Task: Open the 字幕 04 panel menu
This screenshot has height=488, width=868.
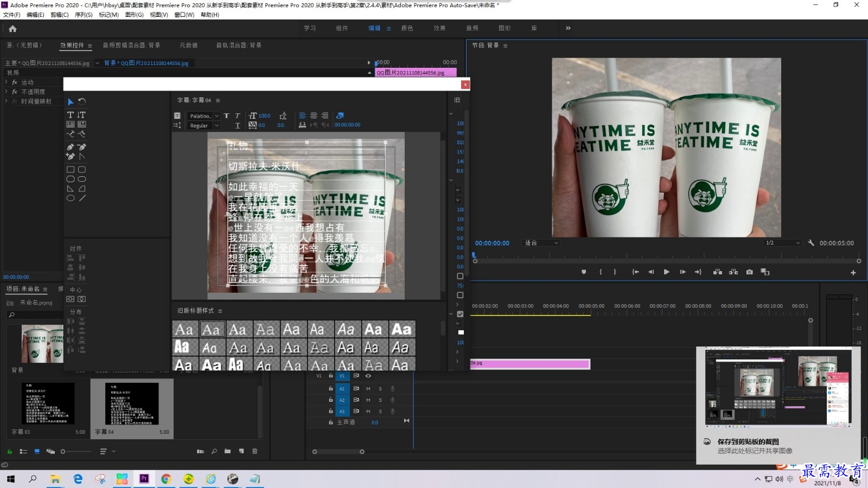Action: point(218,100)
